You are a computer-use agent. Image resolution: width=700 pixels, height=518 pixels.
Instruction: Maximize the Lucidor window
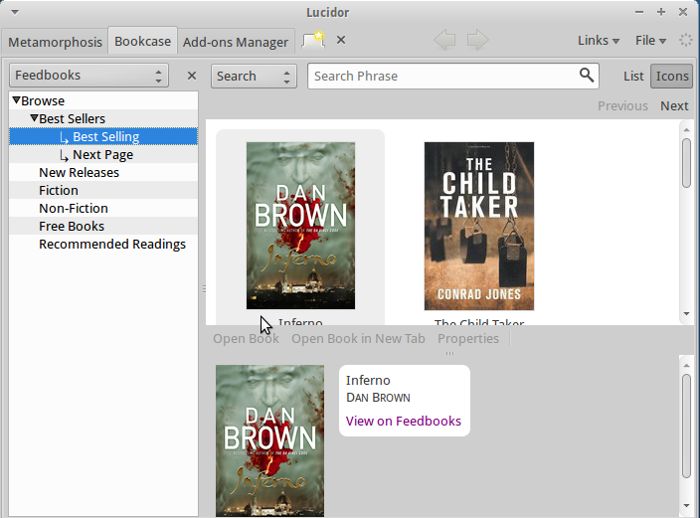(x=661, y=12)
